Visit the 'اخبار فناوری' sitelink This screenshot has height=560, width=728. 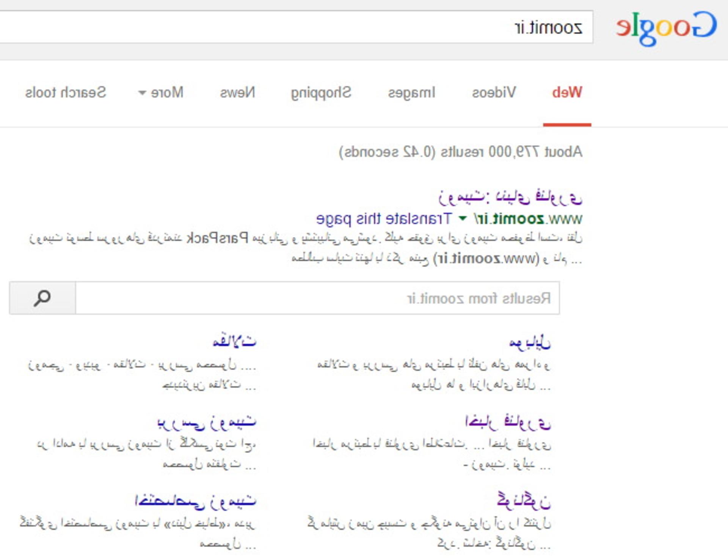tap(508, 422)
